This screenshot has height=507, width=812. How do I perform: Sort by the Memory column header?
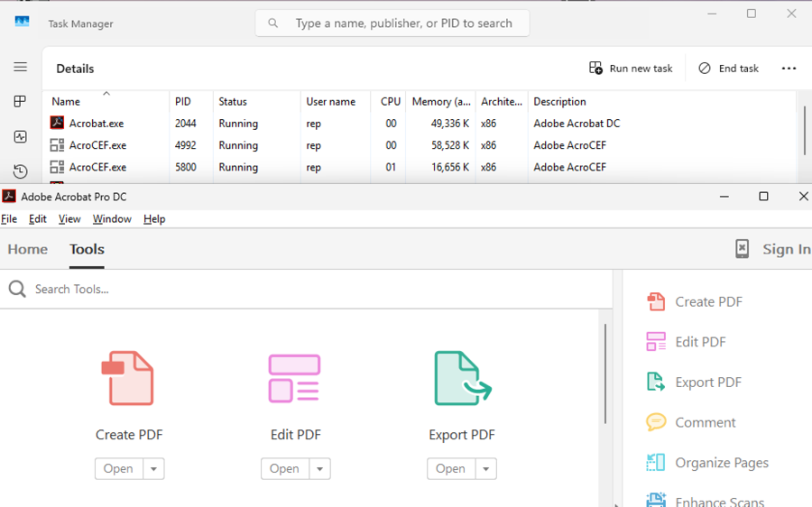tap(441, 102)
